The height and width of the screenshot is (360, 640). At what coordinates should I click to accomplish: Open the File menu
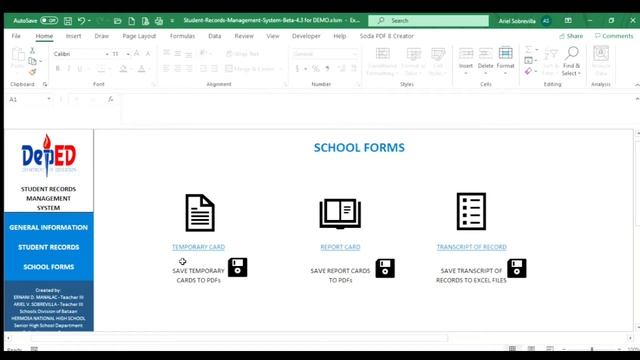16,36
